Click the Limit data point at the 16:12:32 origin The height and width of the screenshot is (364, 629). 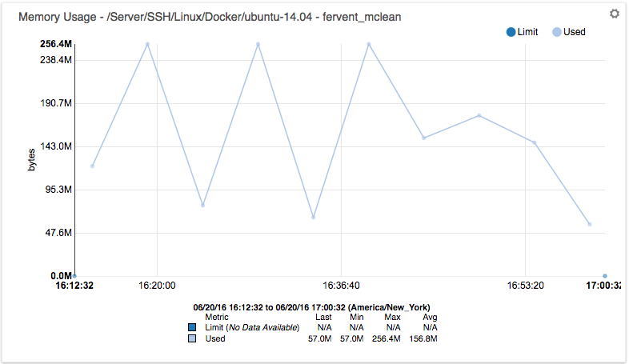coord(74,276)
